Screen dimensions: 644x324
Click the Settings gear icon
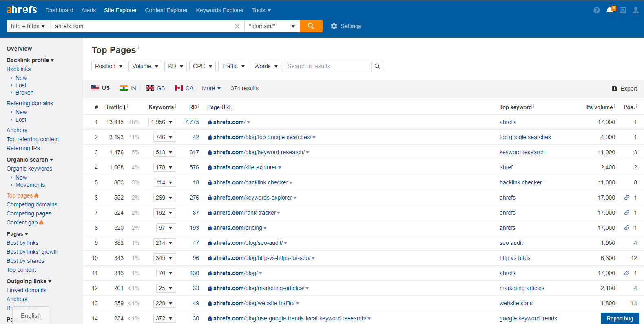click(x=334, y=26)
